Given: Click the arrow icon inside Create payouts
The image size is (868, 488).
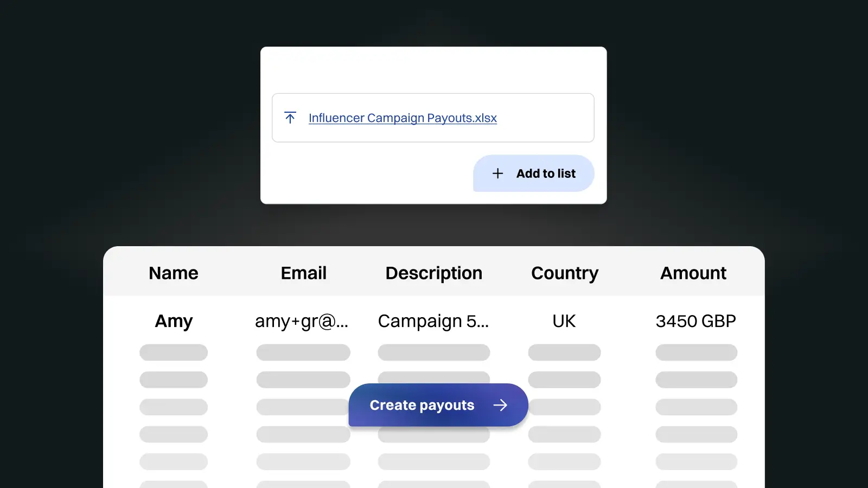Looking at the screenshot, I should [500, 404].
